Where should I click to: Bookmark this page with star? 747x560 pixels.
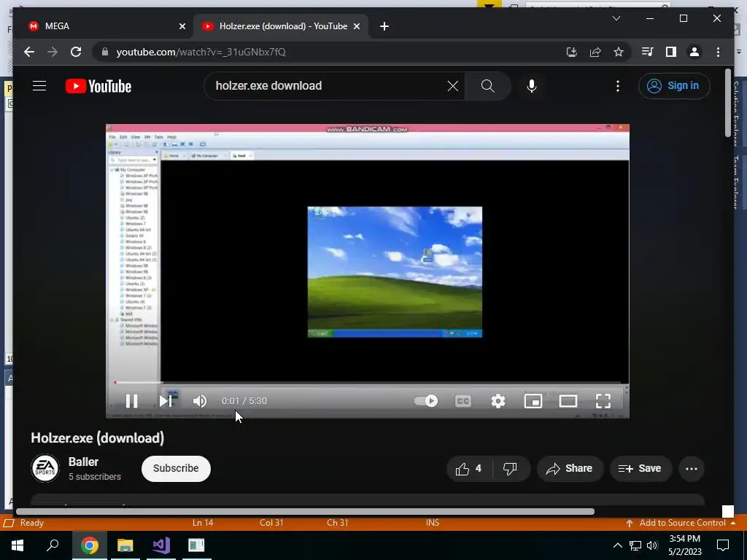(x=619, y=52)
